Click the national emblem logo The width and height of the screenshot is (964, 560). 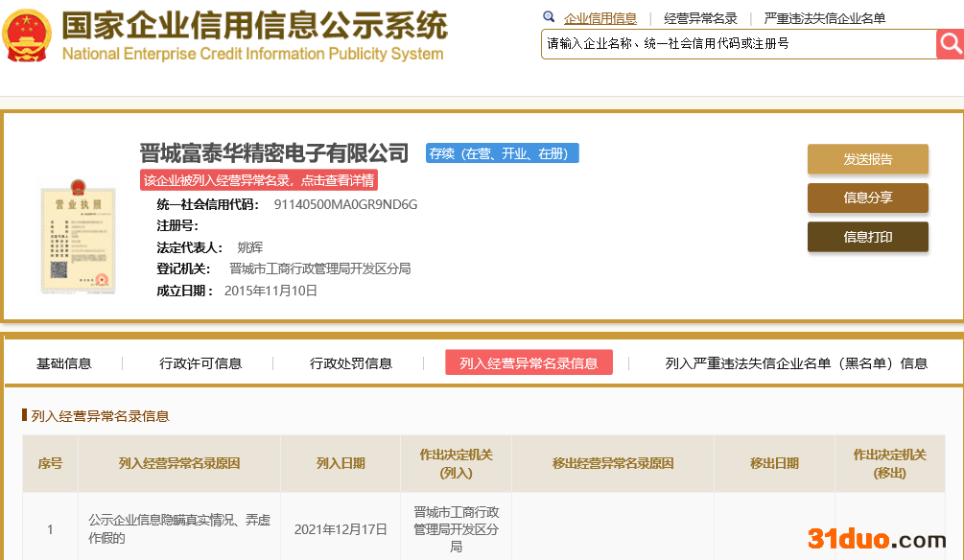pos(27,36)
